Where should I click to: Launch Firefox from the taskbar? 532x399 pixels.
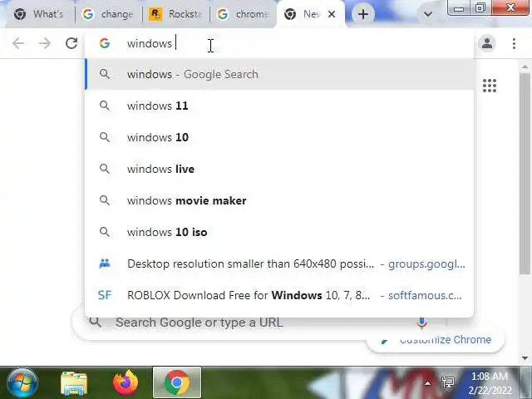pos(126,382)
